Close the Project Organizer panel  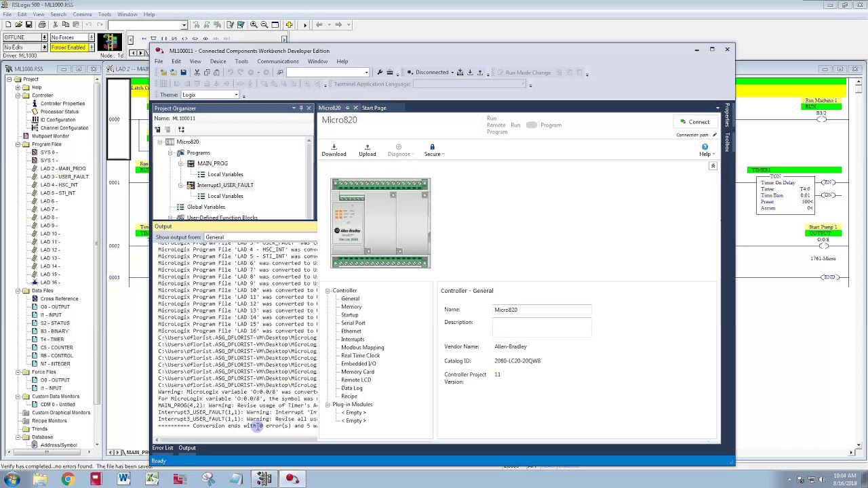(x=309, y=108)
